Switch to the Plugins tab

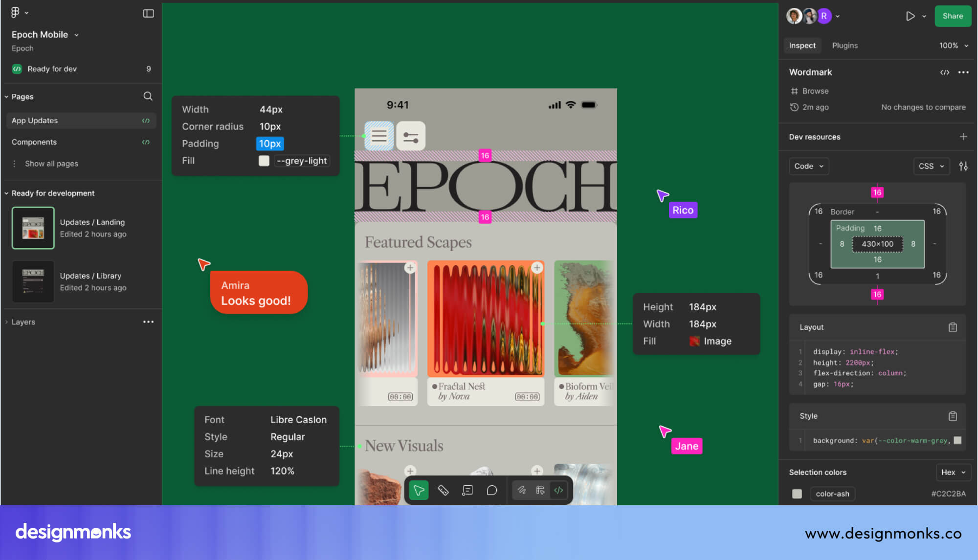[x=845, y=45]
